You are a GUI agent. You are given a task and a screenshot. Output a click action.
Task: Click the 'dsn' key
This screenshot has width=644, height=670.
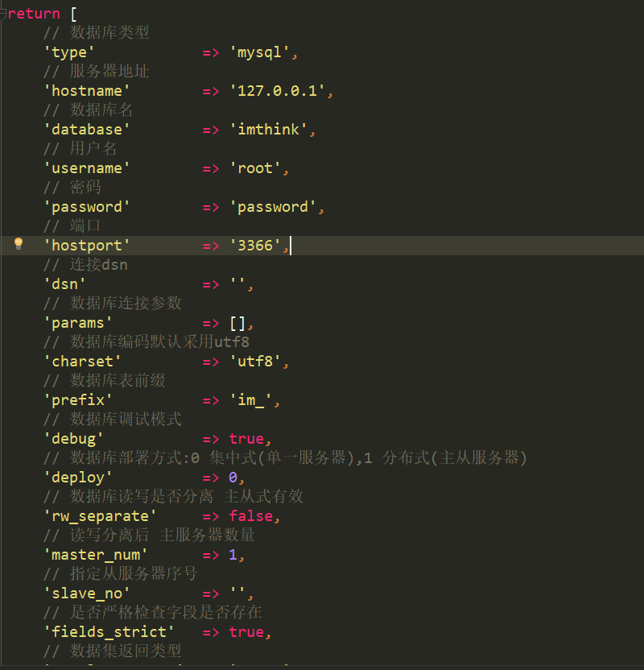point(65,284)
